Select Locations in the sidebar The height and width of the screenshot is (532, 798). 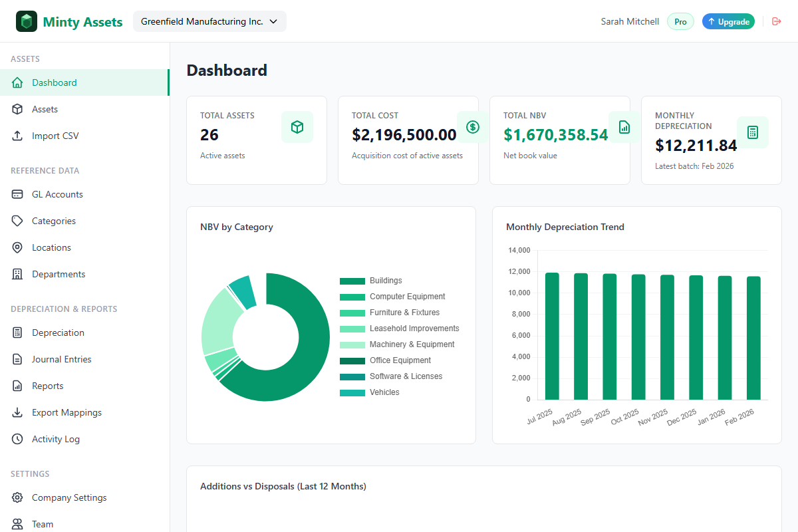pos(84,247)
